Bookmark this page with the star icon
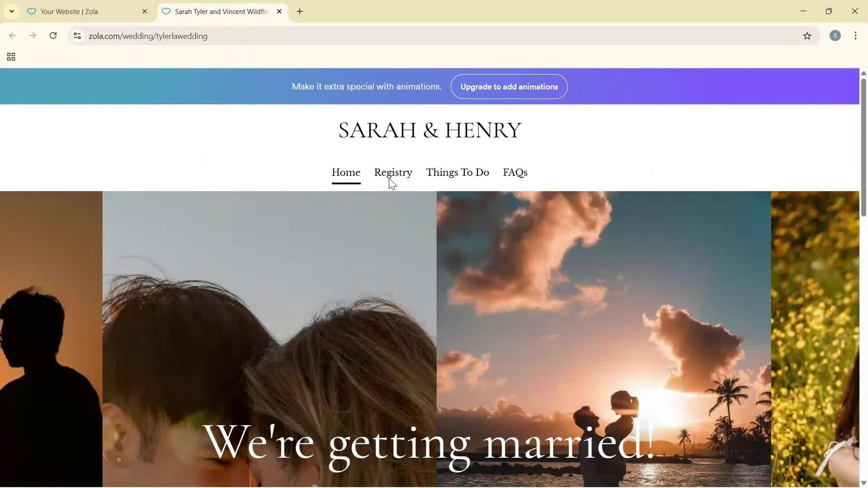The width and height of the screenshot is (868, 488). point(808,36)
